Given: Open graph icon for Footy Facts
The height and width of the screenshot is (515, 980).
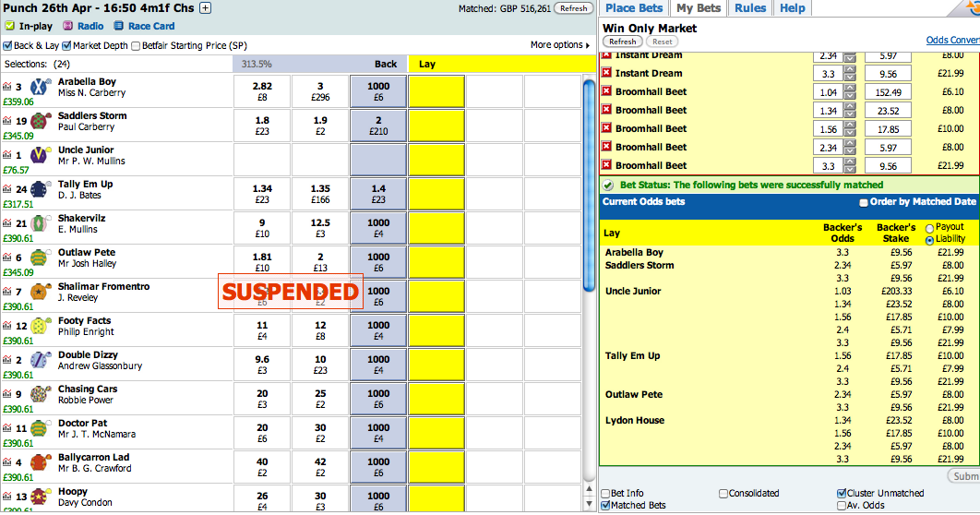Looking at the screenshot, I should tap(6, 326).
